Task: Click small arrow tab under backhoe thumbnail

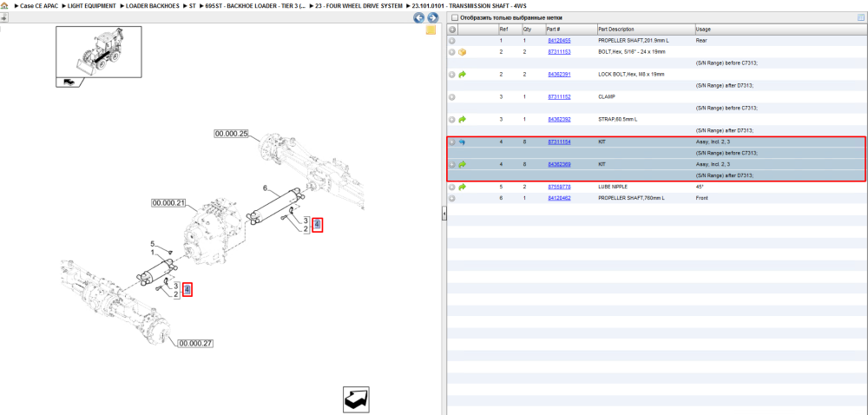Action: (x=69, y=82)
